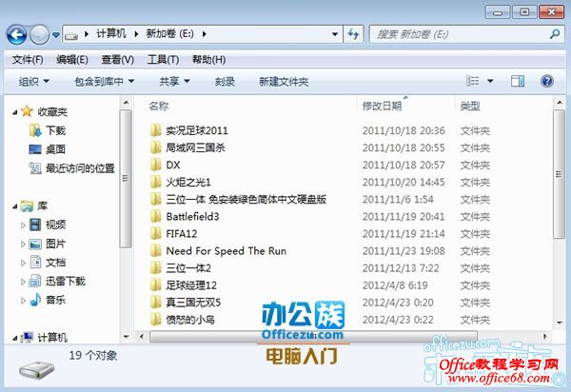Click the 刻录 toolbar button
The image size is (571, 392).
[x=225, y=82]
